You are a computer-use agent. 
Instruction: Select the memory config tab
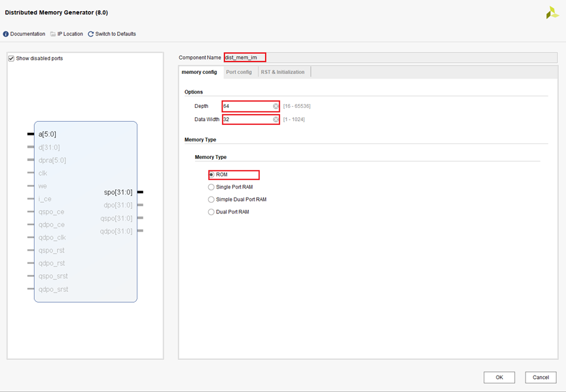pos(200,72)
